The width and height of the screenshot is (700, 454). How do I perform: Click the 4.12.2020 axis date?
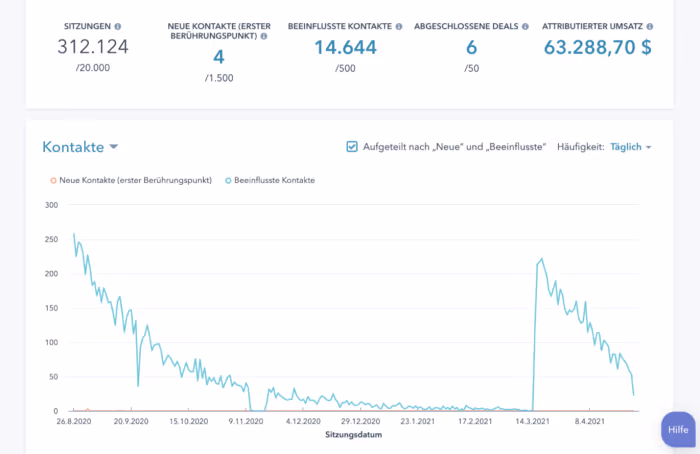point(303,421)
